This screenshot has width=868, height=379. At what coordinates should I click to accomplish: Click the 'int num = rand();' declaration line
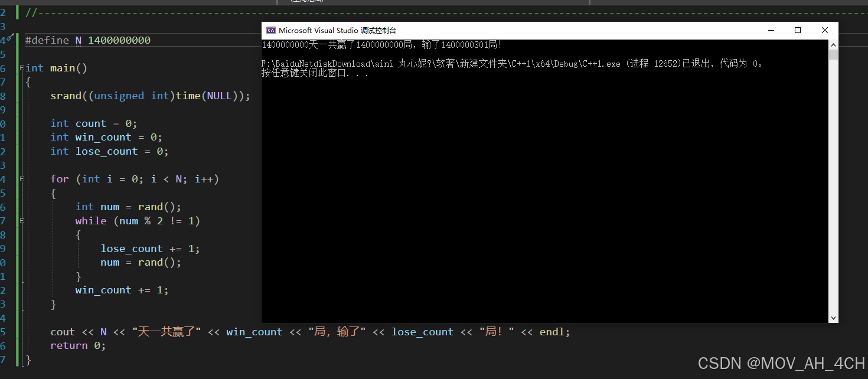click(129, 207)
